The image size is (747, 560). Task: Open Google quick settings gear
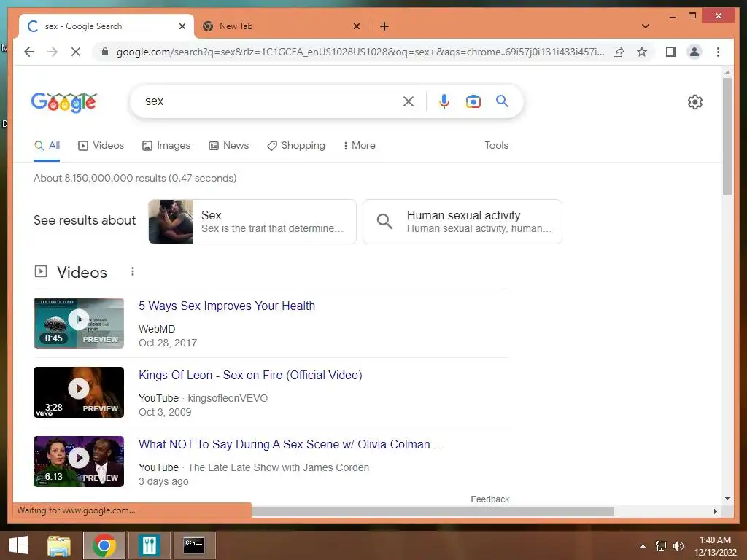(x=694, y=101)
